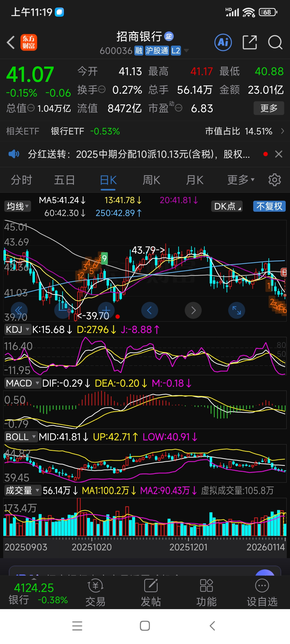Viewport: 290px width, 644px height.
Task: Tap the 41.07 current price
Action: click(30, 75)
